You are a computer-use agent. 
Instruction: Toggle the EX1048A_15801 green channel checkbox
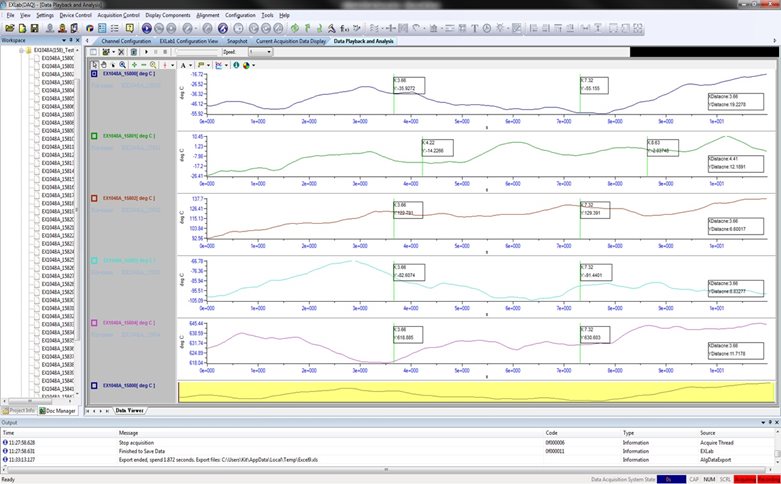[94, 135]
